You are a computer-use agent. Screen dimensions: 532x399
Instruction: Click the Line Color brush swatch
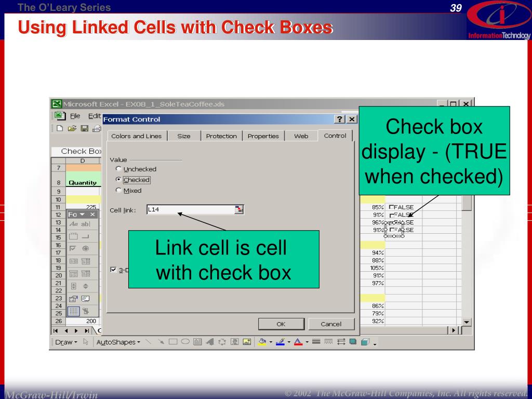[280, 342]
